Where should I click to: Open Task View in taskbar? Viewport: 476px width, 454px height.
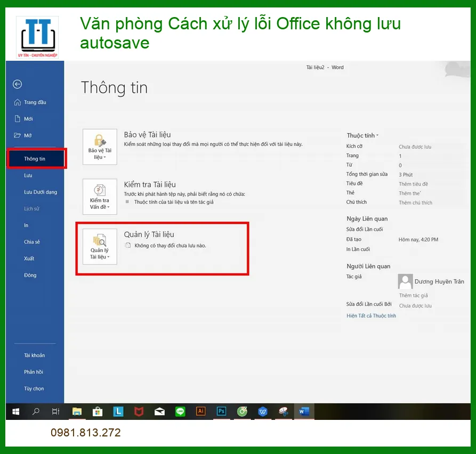point(56,411)
